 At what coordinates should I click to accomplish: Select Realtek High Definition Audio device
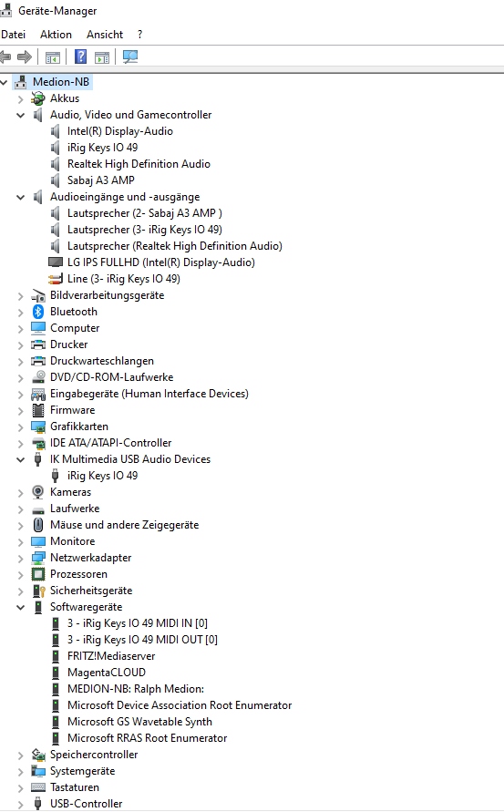coord(139,164)
